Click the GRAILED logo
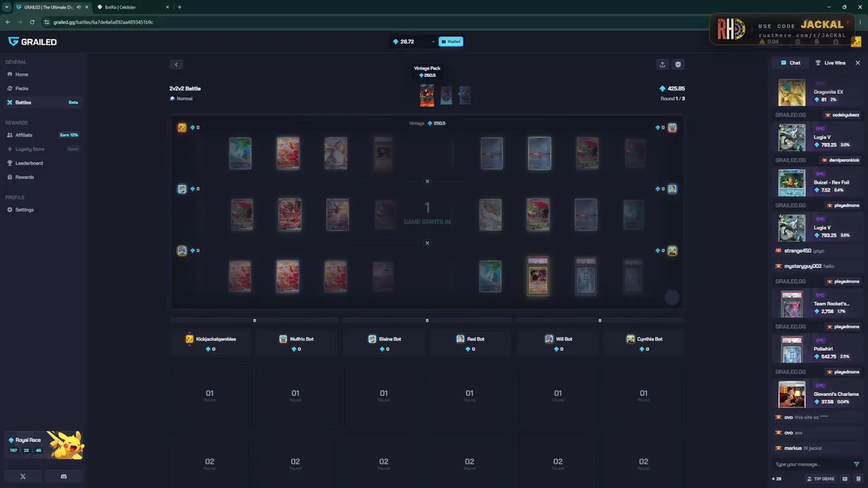The image size is (868, 488). [x=33, y=42]
